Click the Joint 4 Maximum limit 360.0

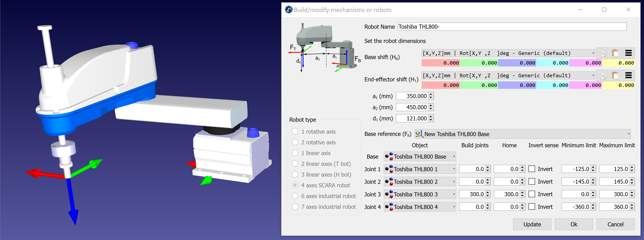coord(615,207)
